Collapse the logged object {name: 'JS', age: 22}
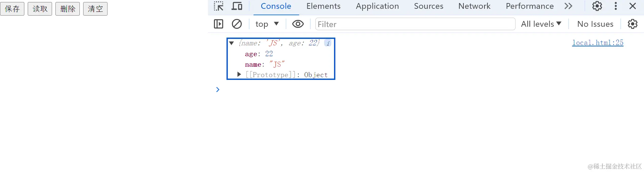The height and width of the screenshot is (172, 644). point(232,43)
